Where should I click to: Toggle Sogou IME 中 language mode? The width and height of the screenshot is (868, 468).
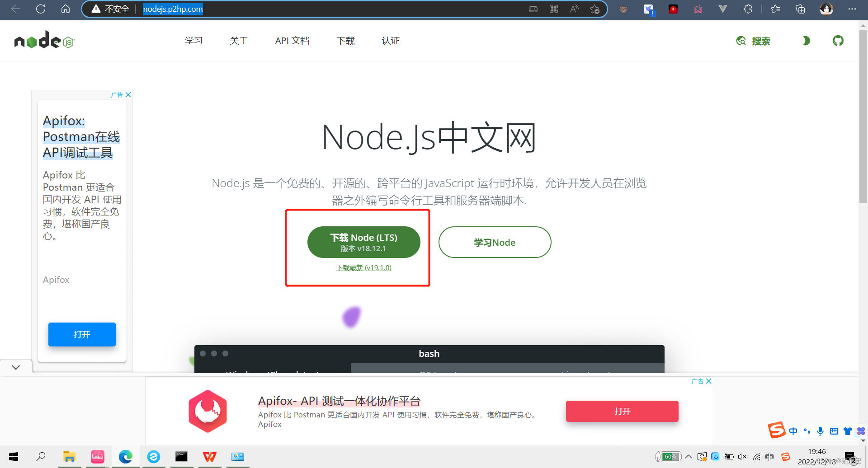793,431
